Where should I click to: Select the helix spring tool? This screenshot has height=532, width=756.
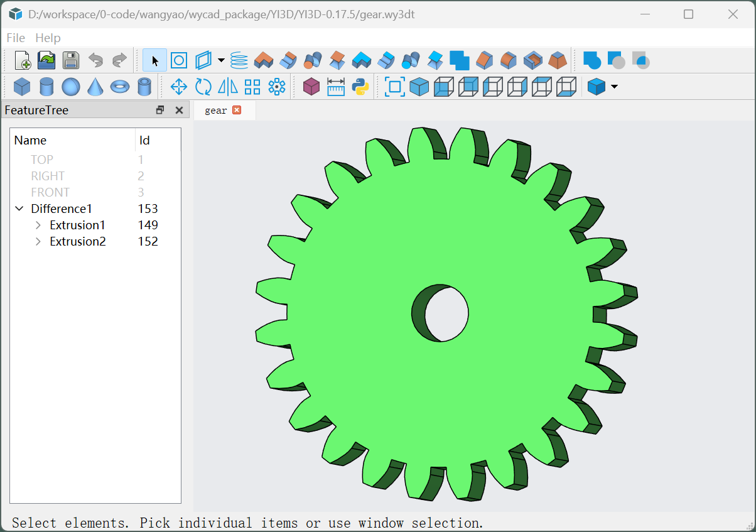239,60
